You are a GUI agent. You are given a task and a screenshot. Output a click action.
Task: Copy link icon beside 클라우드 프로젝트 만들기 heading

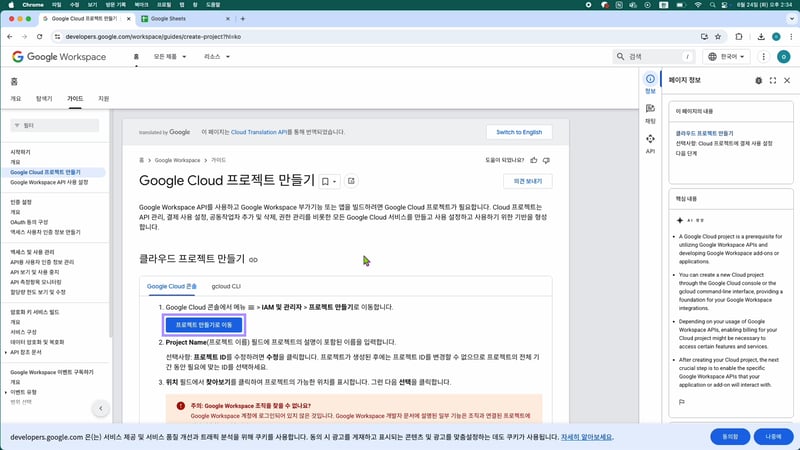(x=253, y=260)
